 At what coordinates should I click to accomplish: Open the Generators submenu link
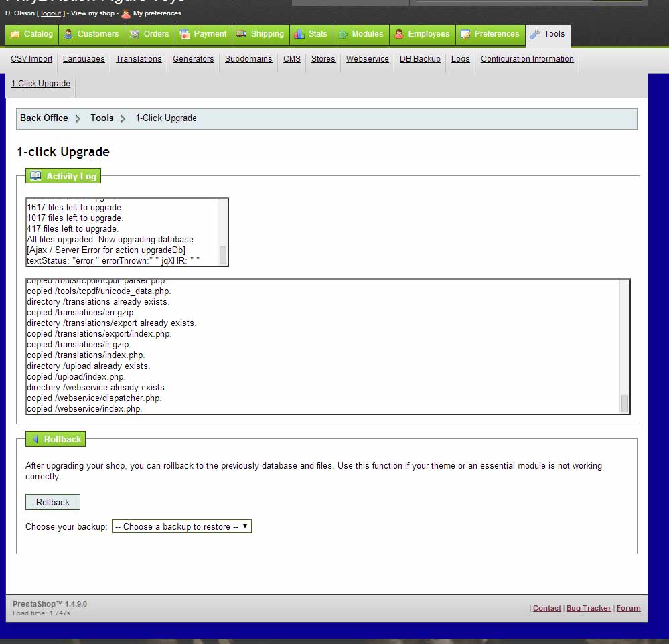[x=194, y=59]
